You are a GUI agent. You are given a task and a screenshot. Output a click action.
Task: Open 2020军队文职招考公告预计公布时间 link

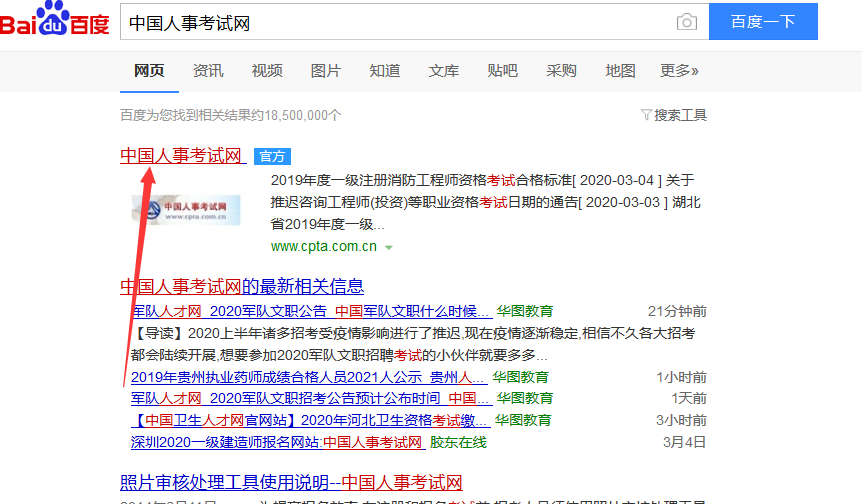pos(310,398)
